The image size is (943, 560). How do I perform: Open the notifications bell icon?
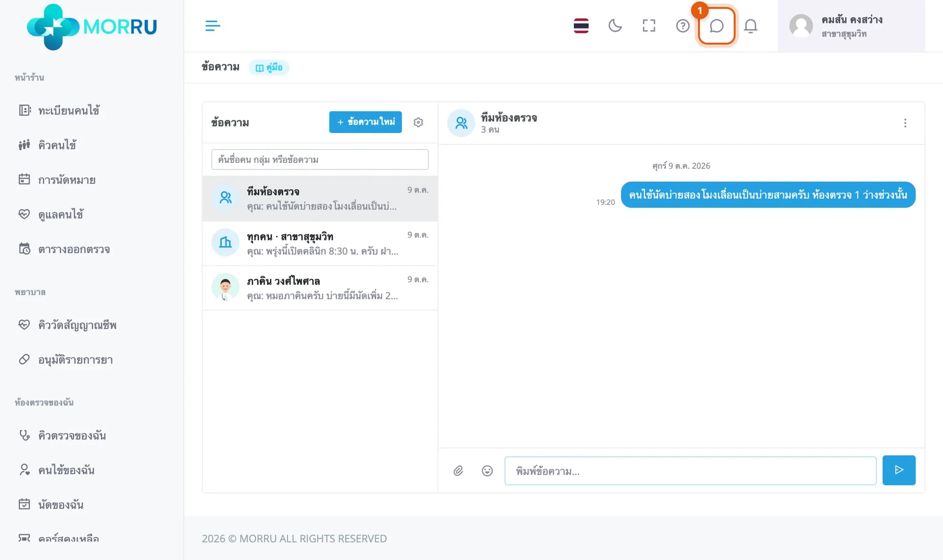(751, 25)
